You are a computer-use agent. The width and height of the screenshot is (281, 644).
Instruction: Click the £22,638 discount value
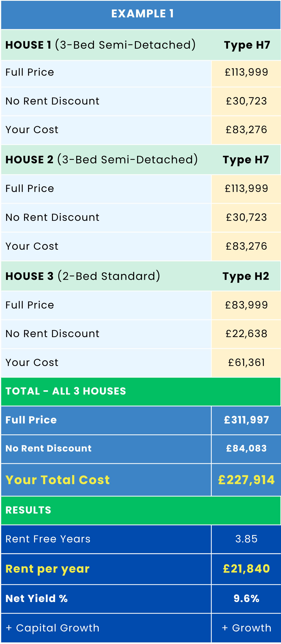246,334
